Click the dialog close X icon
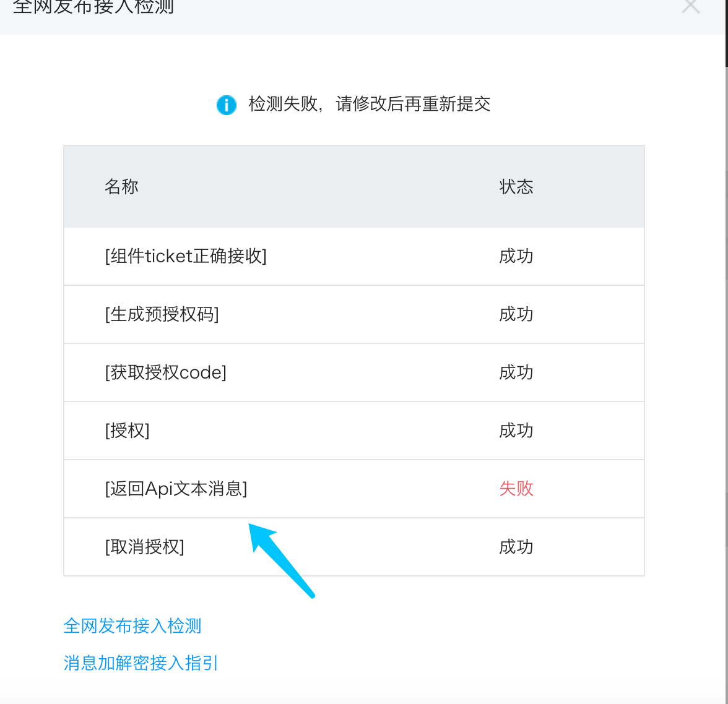Screen dimensions: 728x704 pyautogui.click(x=690, y=6)
